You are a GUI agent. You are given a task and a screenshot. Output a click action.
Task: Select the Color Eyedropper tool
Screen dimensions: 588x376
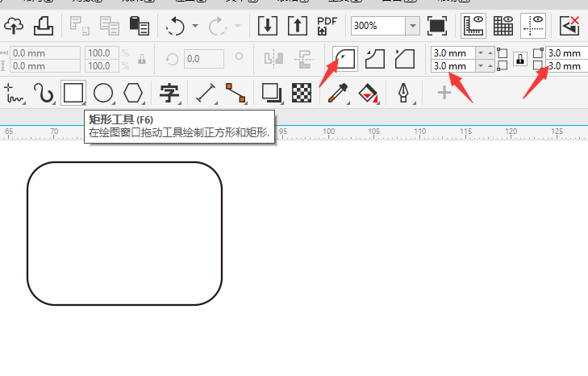[338, 93]
